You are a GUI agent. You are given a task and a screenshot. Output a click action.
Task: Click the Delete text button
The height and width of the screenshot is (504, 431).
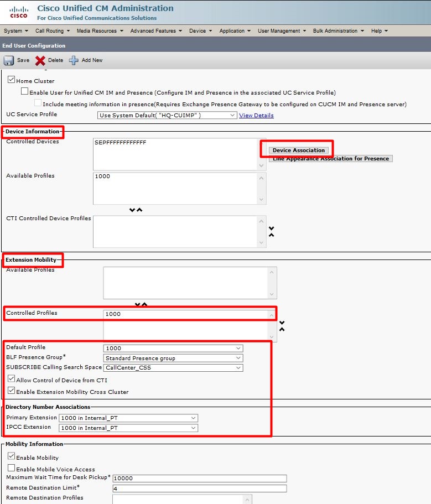(55, 60)
